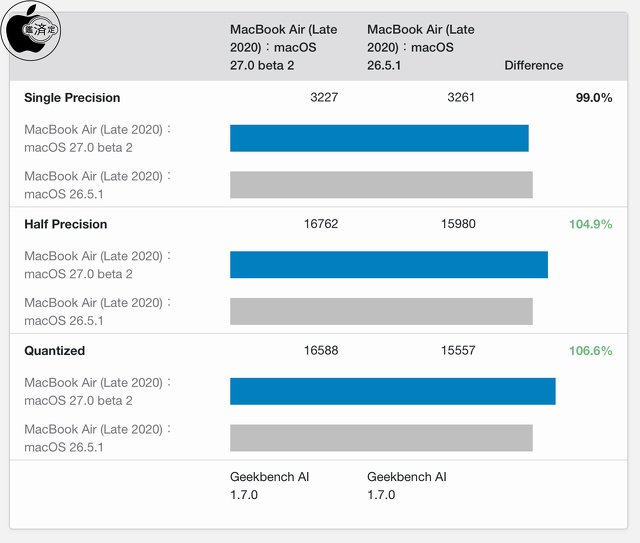The width and height of the screenshot is (640, 543).
Task: Select Quantized score 15557
Action: pos(458,350)
